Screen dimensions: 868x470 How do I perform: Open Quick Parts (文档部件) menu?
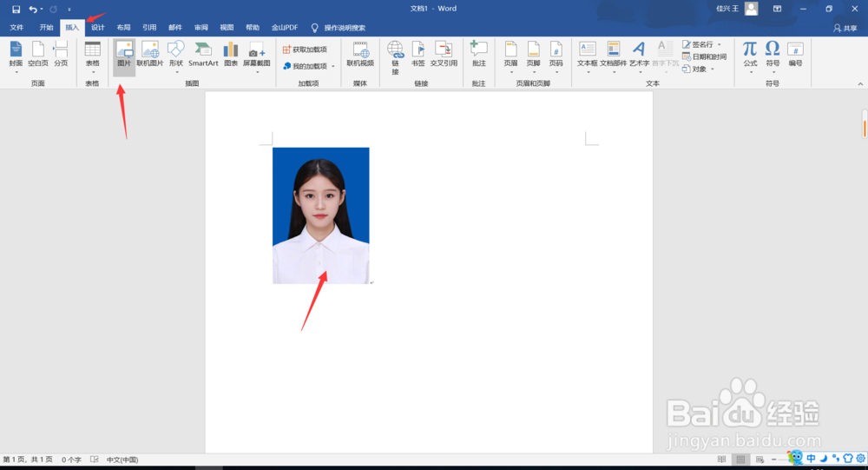[x=614, y=56]
